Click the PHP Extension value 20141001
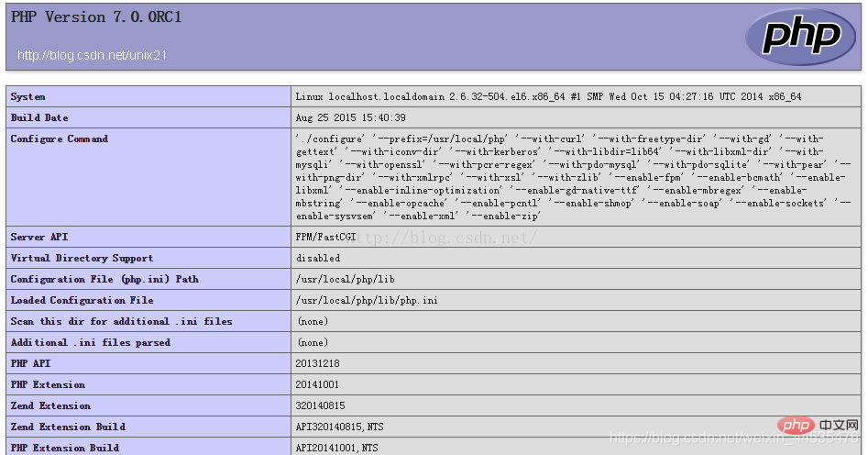 [x=317, y=385]
